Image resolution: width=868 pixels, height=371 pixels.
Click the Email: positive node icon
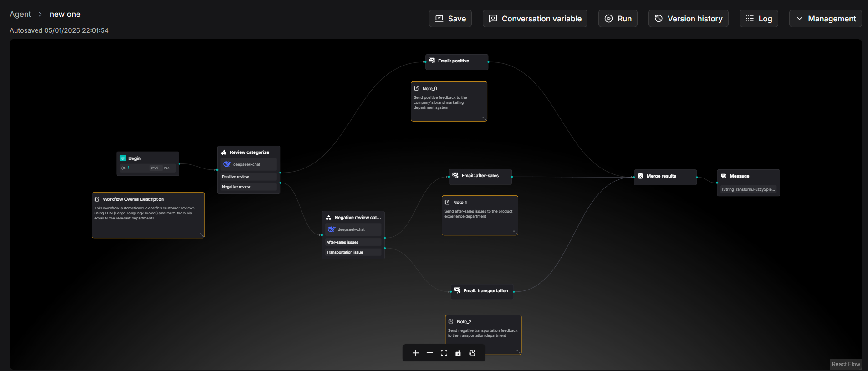(432, 61)
